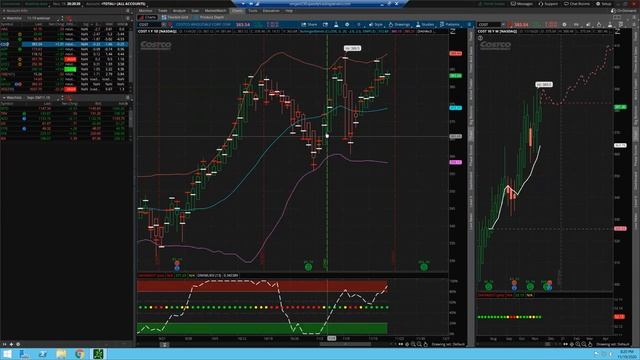This screenshot has height=360, width=640.
Task: Open the Drawings menu on main chart
Action: point(399,24)
